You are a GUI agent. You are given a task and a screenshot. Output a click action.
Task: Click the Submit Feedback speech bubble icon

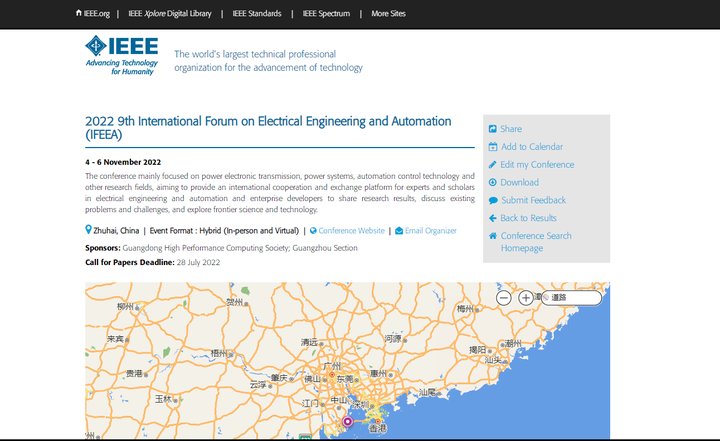pyautogui.click(x=493, y=200)
